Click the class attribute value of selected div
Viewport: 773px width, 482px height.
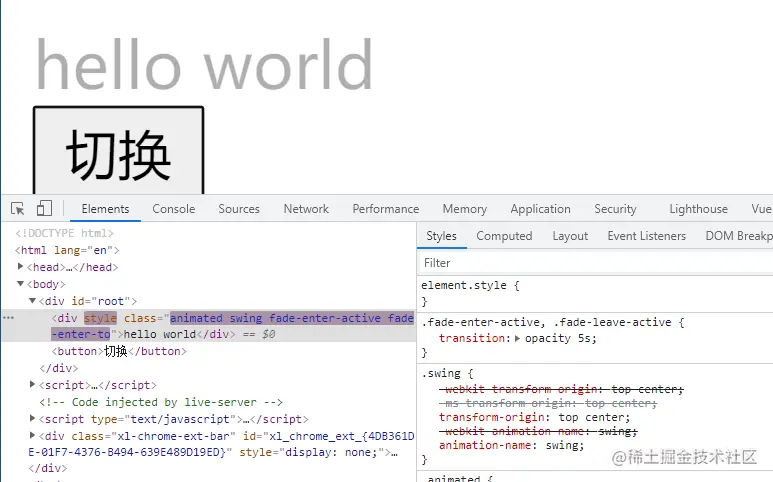[291, 318]
